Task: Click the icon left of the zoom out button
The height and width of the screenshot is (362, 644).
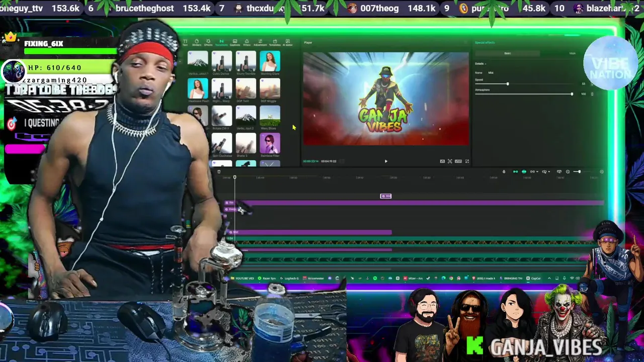Action: coord(559,172)
